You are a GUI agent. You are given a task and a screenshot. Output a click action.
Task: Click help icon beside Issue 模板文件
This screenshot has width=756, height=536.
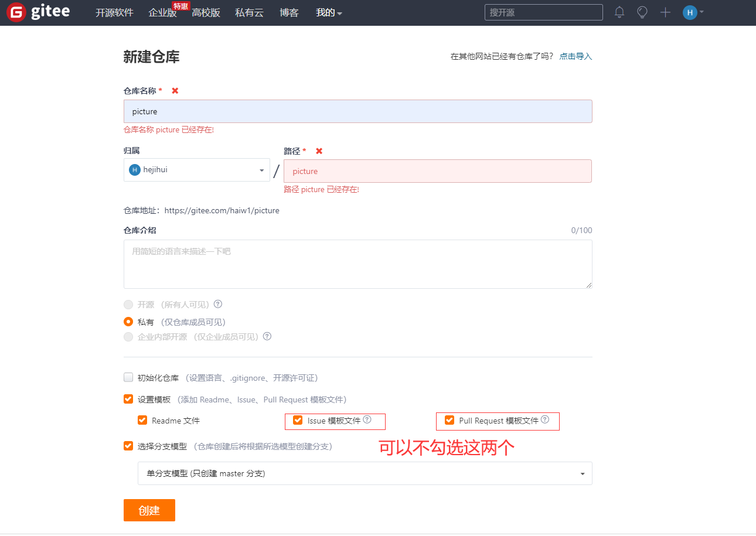click(367, 419)
